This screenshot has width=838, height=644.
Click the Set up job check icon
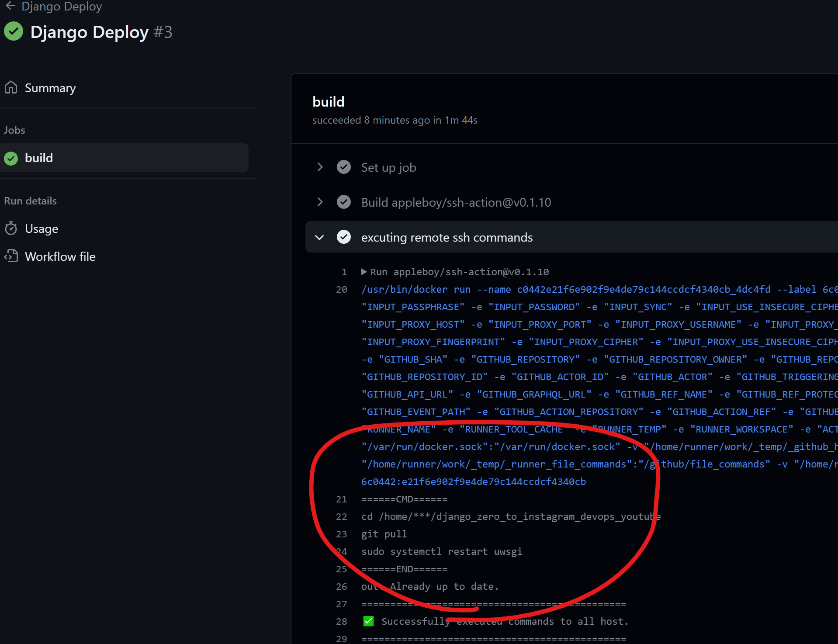pos(344,167)
